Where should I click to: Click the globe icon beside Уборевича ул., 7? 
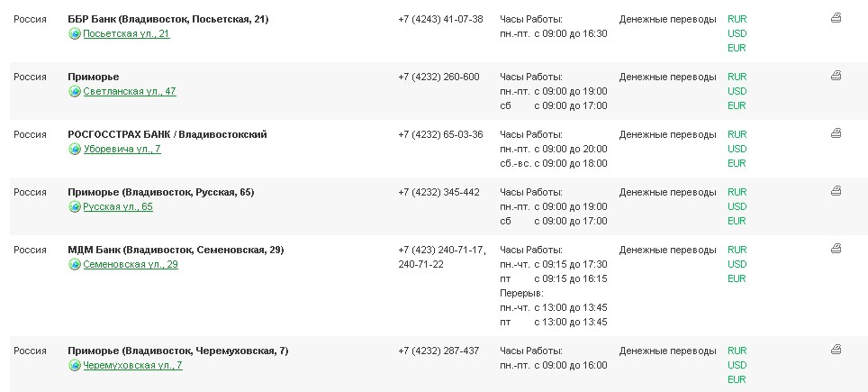[75, 149]
